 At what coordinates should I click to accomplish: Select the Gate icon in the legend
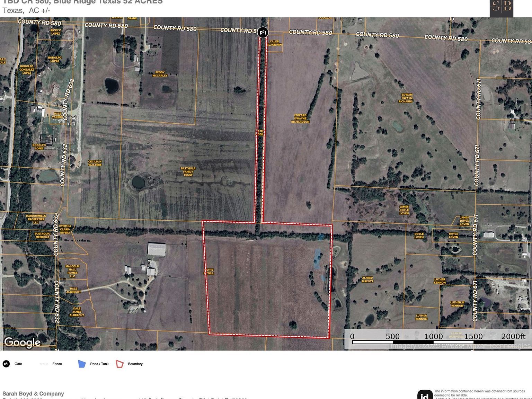6,364
